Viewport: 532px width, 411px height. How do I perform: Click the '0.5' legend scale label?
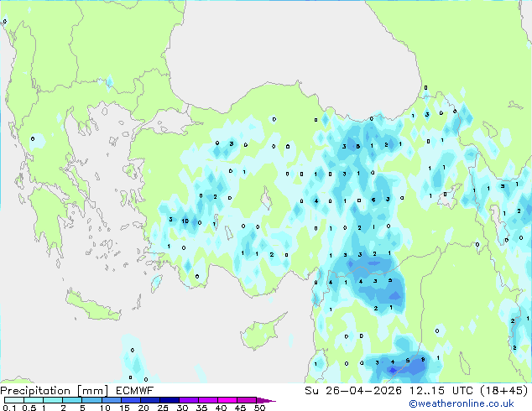click(29, 408)
